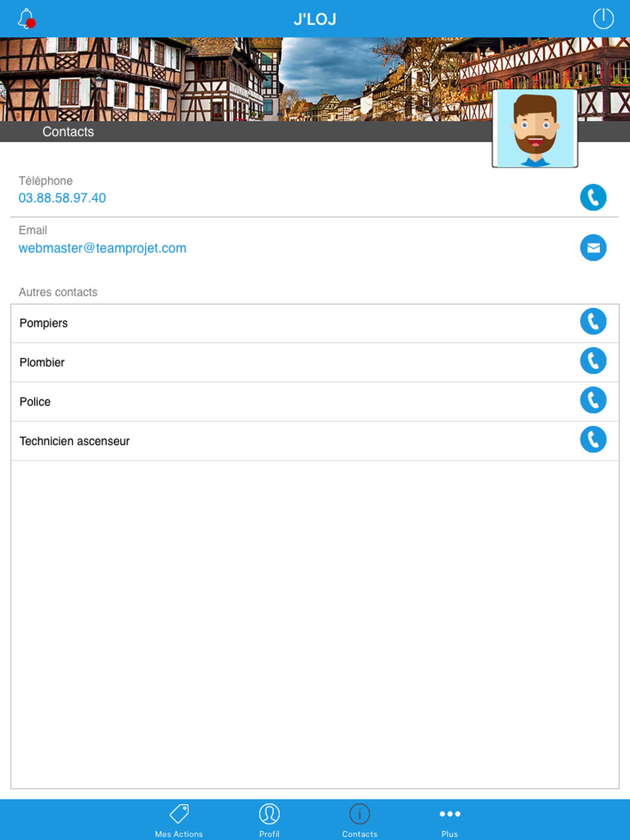This screenshot has height=840, width=630.
Task: Select the Technicien ascenseur row
Action: coord(315,441)
